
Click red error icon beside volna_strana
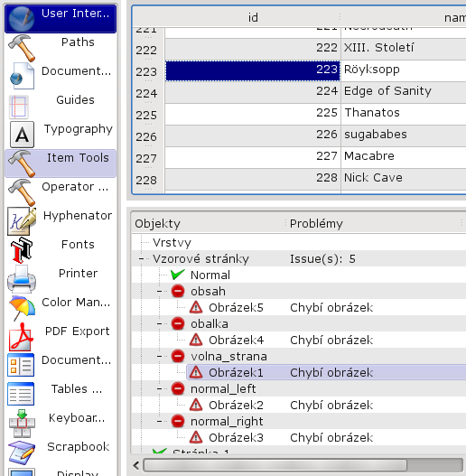(x=178, y=356)
